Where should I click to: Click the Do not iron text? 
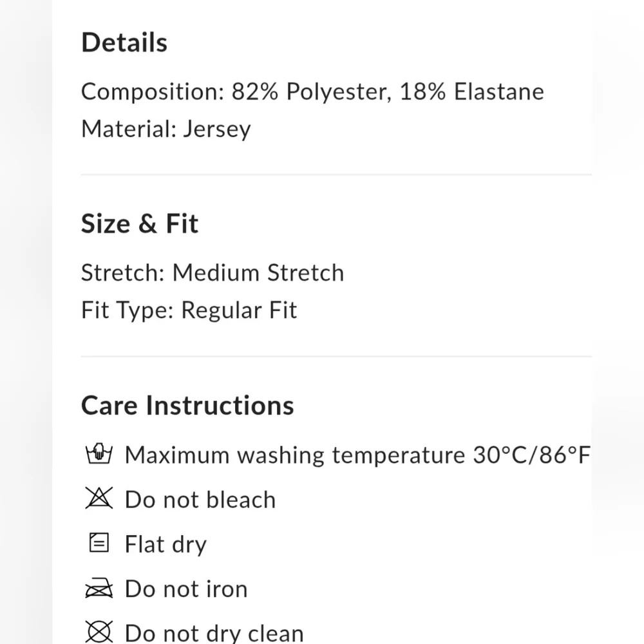[x=186, y=589]
